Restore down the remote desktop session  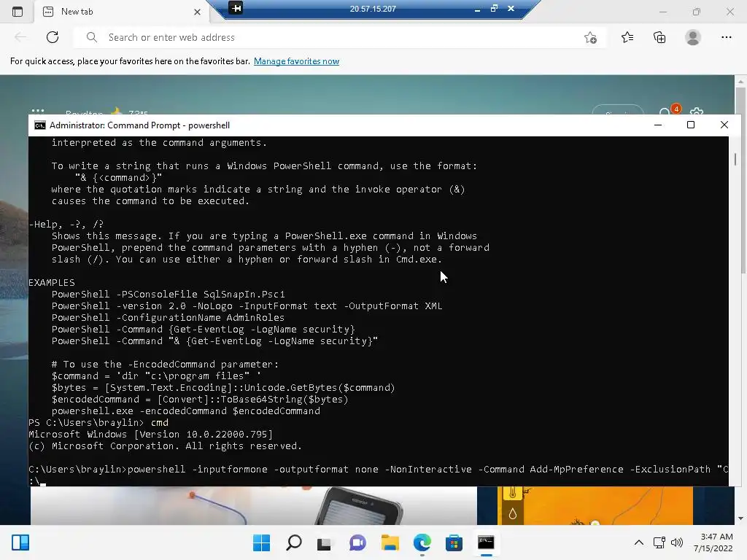[x=494, y=9]
